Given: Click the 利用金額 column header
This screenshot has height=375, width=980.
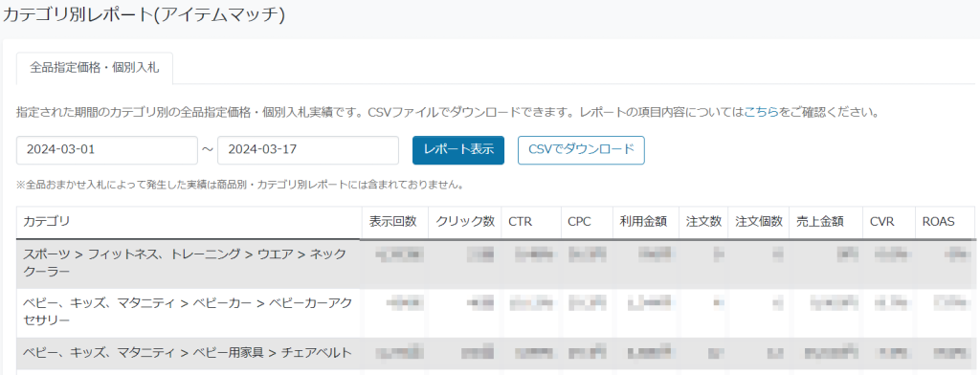Looking at the screenshot, I should pyautogui.click(x=646, y=222).
